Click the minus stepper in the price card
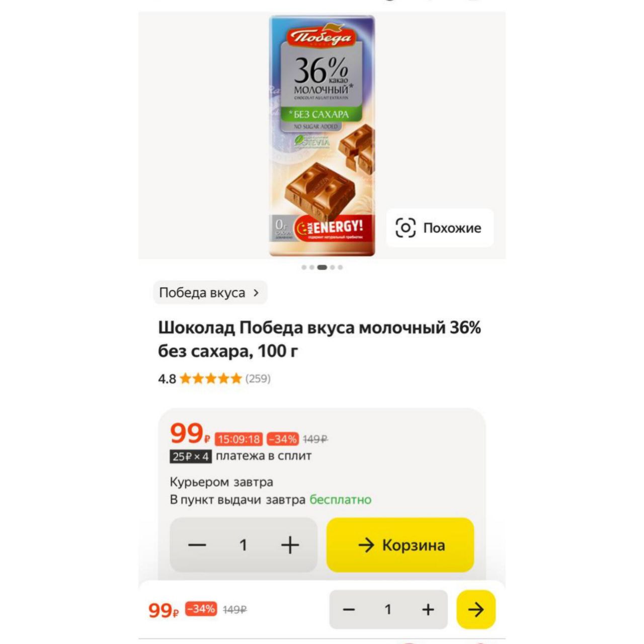 click(x=197, y=545)
